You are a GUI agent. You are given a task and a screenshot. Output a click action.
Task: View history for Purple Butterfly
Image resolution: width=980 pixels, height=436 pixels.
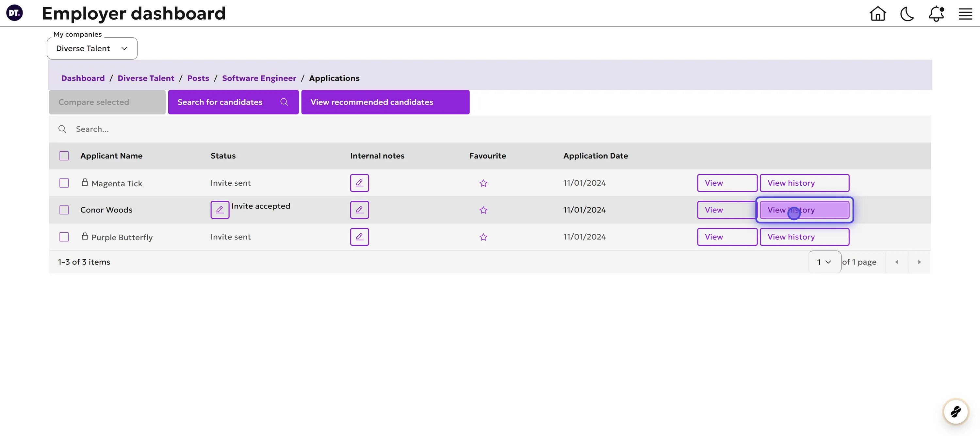[804, 237]
